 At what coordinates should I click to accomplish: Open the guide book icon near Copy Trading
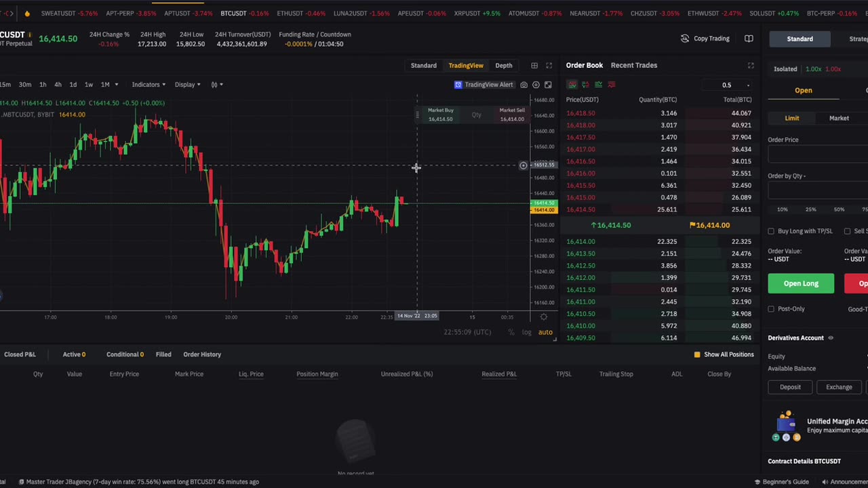(749, 39)
